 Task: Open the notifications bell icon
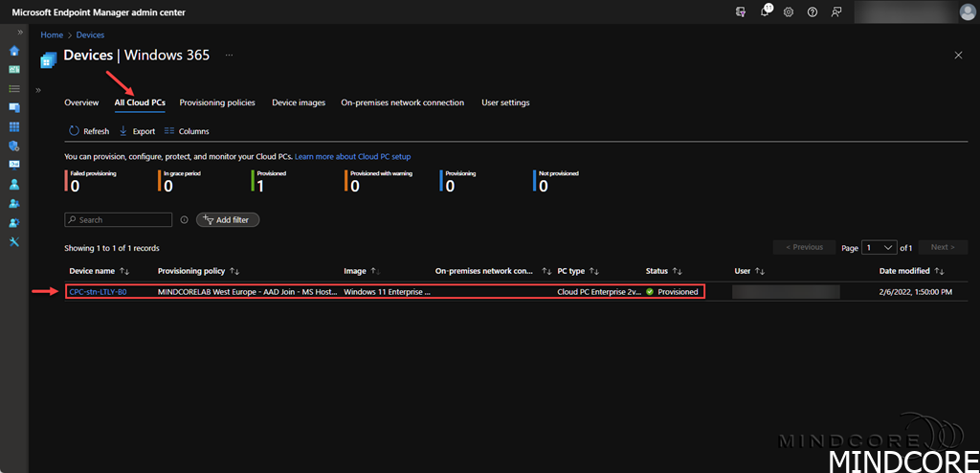click(x=766, y=11)
